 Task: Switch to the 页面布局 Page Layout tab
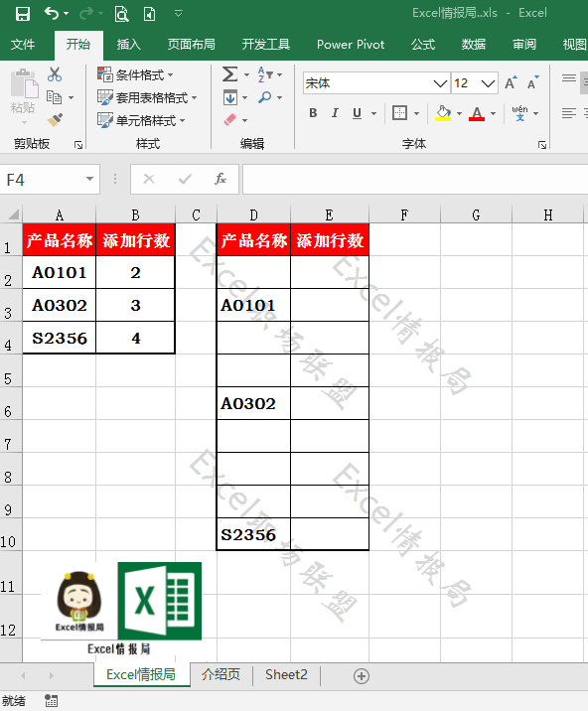(x=192, y=45)
